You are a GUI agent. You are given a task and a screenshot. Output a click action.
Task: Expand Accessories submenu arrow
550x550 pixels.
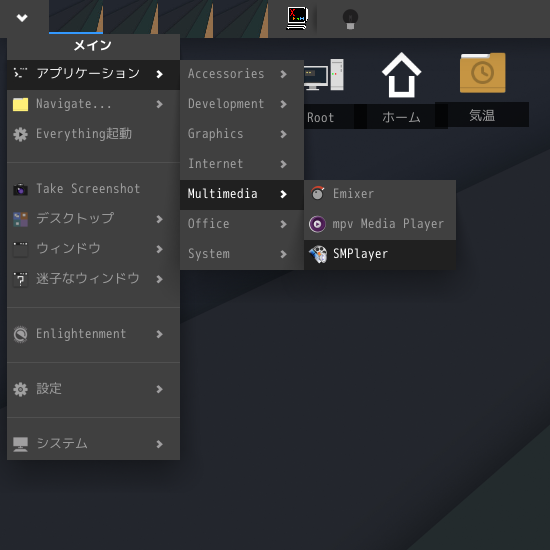pos(283,74)
